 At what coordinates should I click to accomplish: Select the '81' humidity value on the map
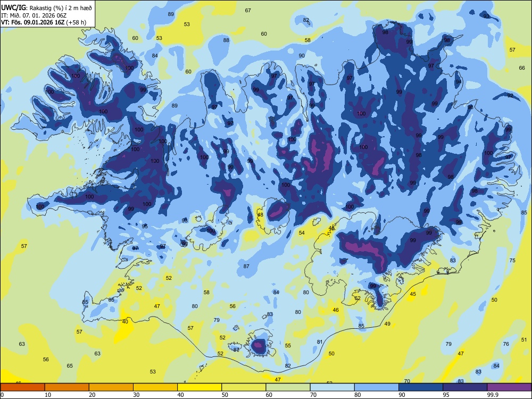tap(320, 342)
